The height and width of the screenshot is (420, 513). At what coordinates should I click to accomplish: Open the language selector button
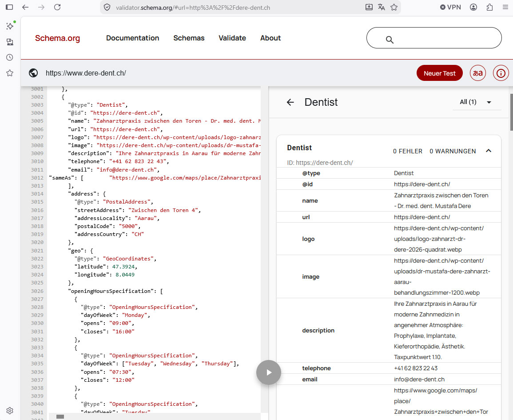coord(477,73)
